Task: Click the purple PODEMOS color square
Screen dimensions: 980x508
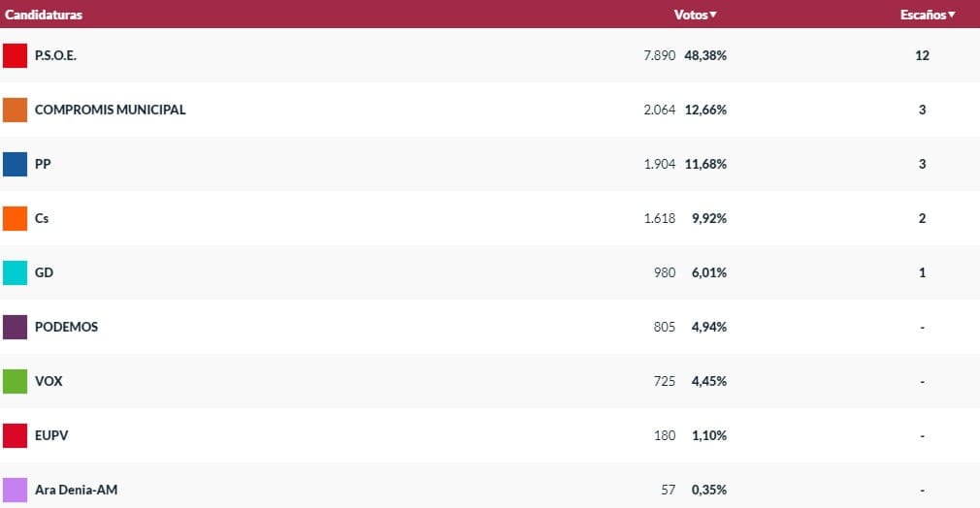Action: point(15,327)
